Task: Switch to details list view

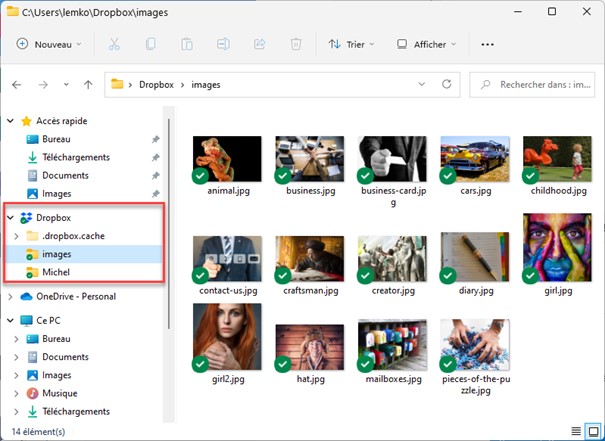Action: [x=575, y=431]
